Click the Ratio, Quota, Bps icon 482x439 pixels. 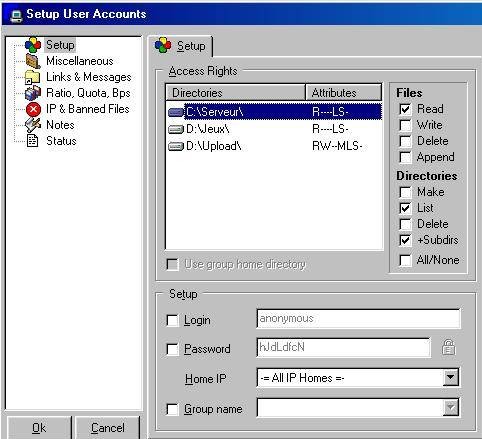pyautogui.click(x=33, y=93)
